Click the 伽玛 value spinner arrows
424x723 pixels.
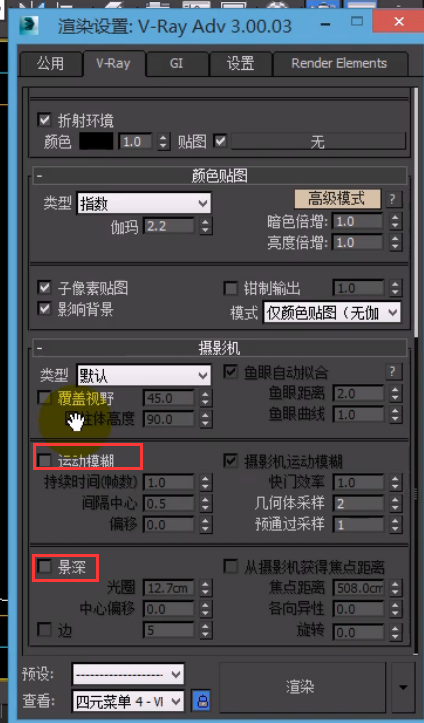pos(206,226)
